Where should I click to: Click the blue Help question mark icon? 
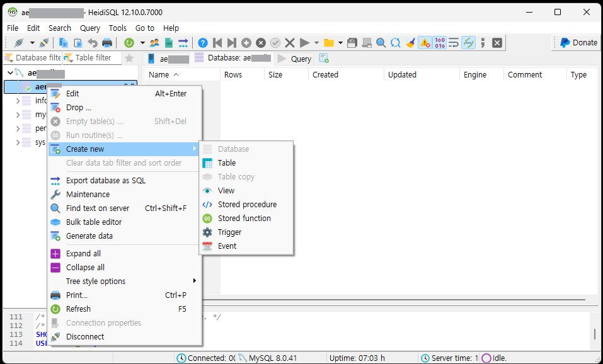(x=203, y=43)
